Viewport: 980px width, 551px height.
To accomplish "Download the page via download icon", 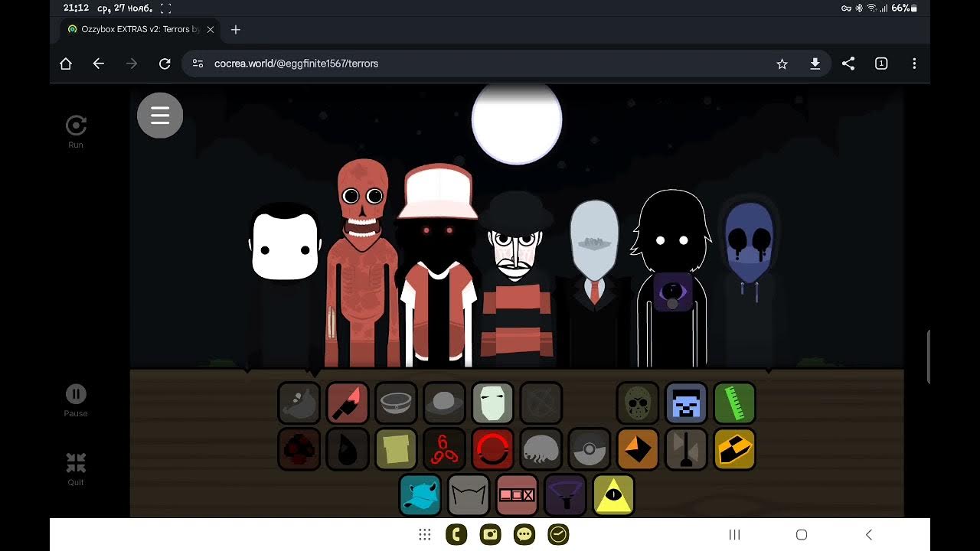I will (815, 64).
